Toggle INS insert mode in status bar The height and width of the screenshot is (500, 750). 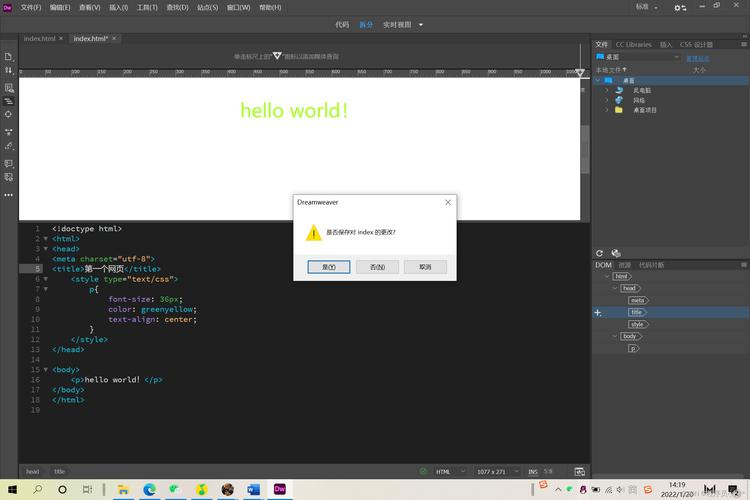(x=533, y=471)
